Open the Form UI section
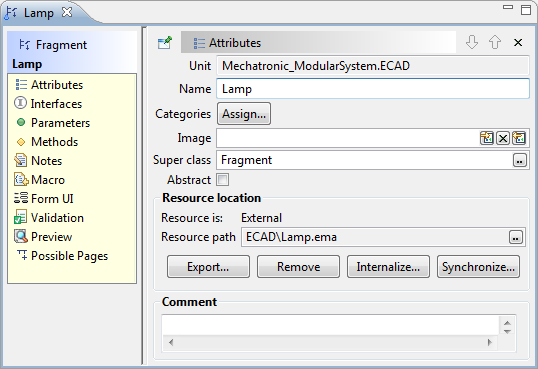This screenshot has width=538, height=369. (44, 198)
